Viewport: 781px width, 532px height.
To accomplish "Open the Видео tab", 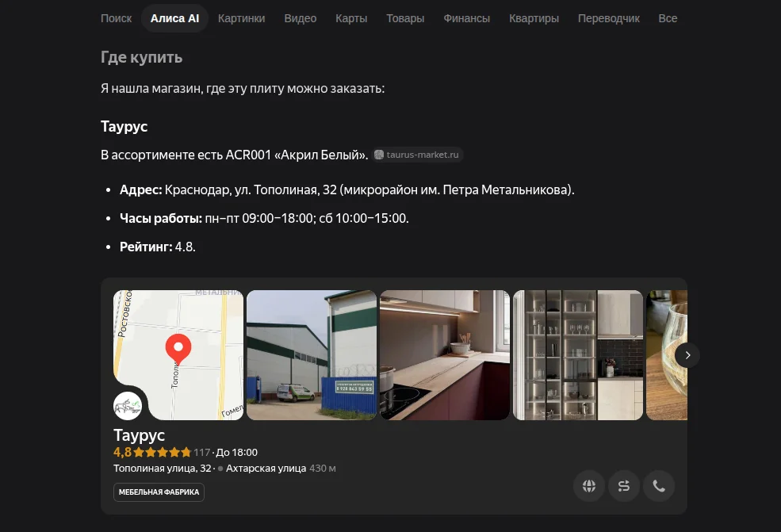I will 301,18.
